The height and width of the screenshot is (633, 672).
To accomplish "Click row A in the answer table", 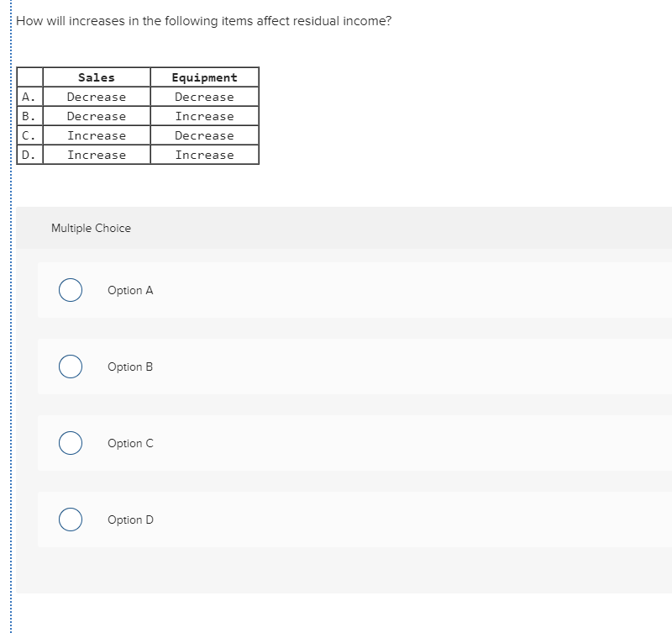I will click(28, 97).
